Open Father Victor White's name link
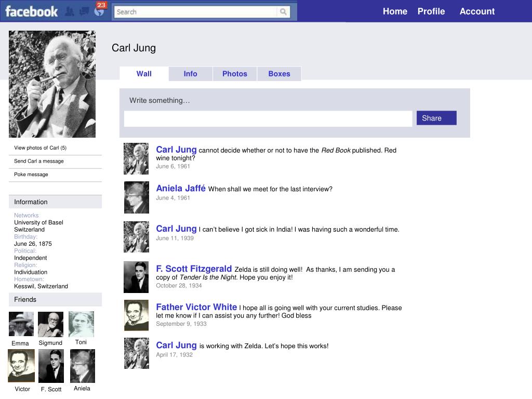 (x=196, y=307)
